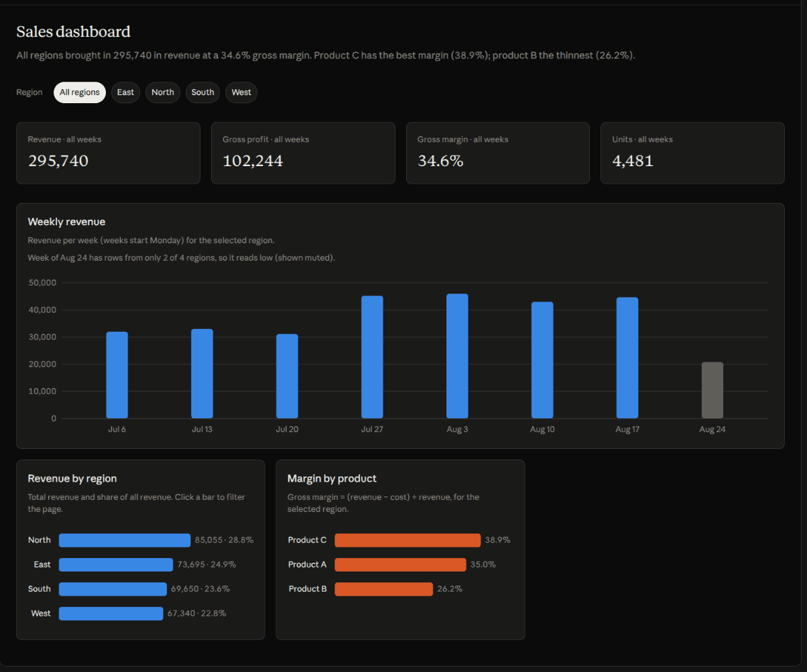This screenshot has width=807, height=672.
Task: Click the Units all weeks card
Action: pos(692,153)
